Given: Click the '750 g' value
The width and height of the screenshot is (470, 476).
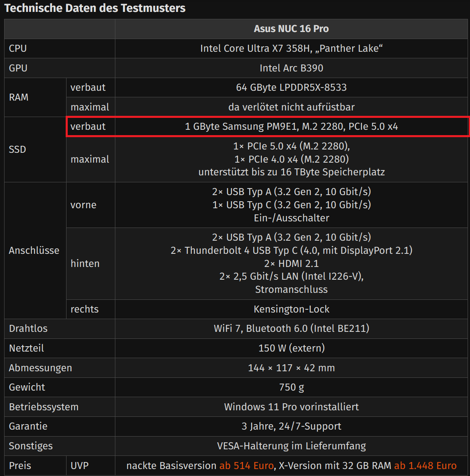Looking at the screenshot, I should point(291,387).
